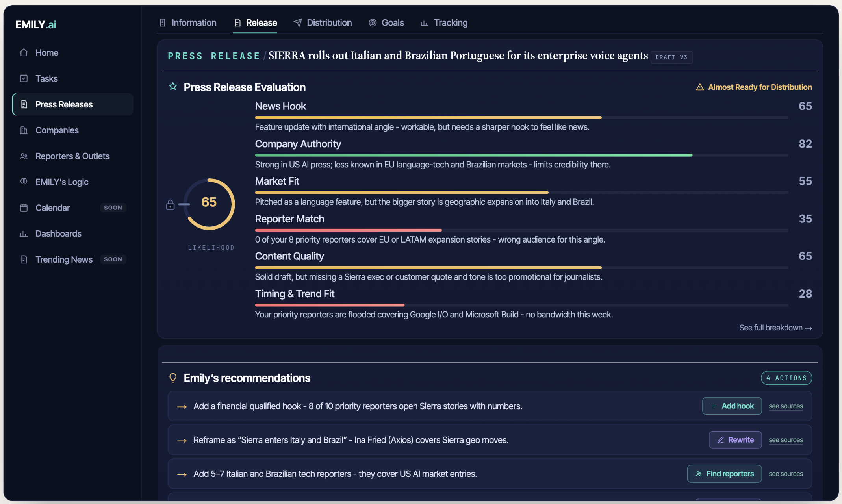Image resolution: width=842 pixels, height=504 pixels.
Task: Click see sources for Add hook recommendation
Action: tap(786, 406)
